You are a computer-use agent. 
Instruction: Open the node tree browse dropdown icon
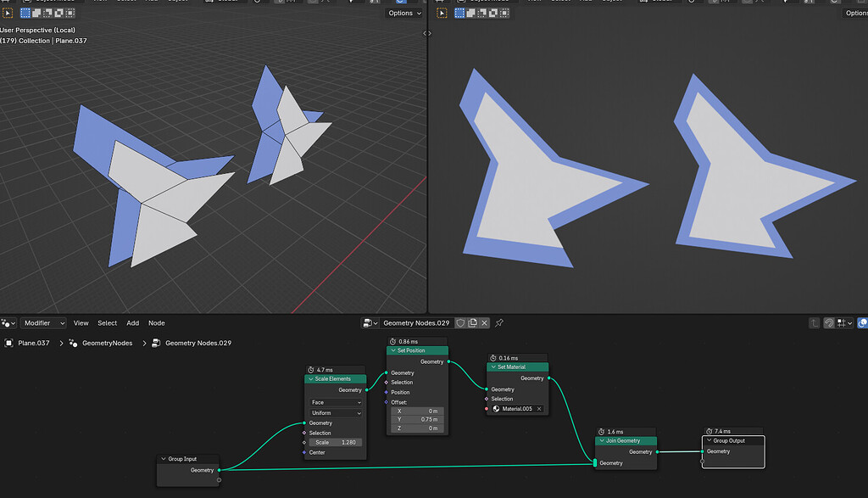pyautogui.click(x=370, y=323)
